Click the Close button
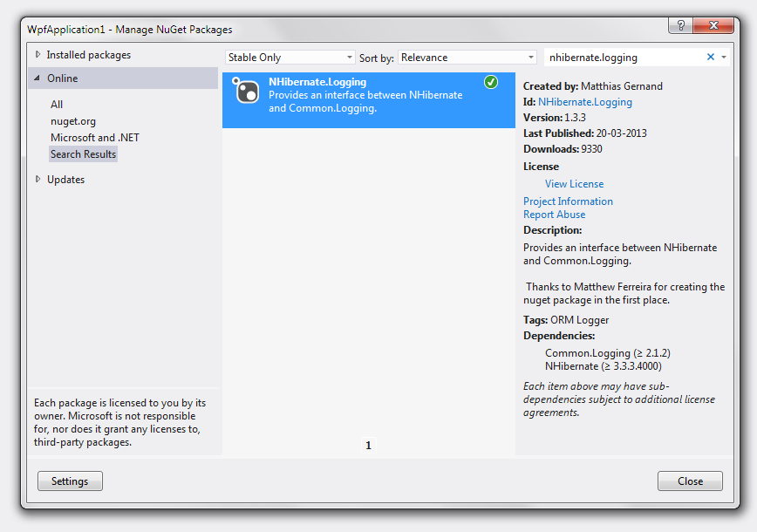Viewport: 757px width, 532px height. tap(690, 481)
